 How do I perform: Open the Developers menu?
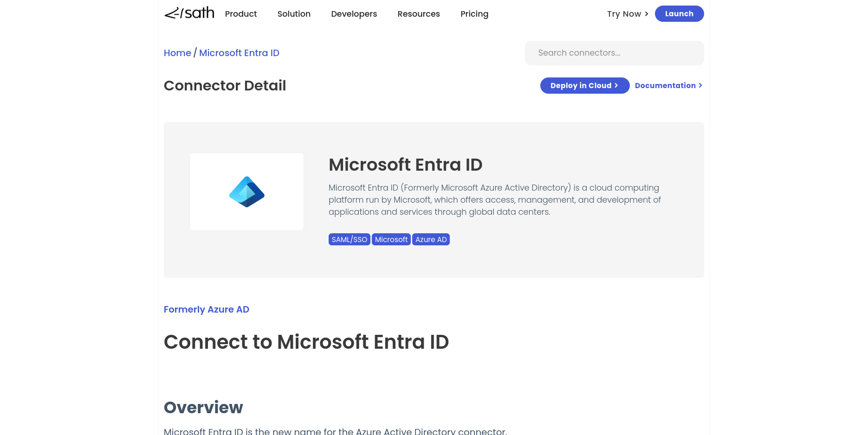pos(354,14)
